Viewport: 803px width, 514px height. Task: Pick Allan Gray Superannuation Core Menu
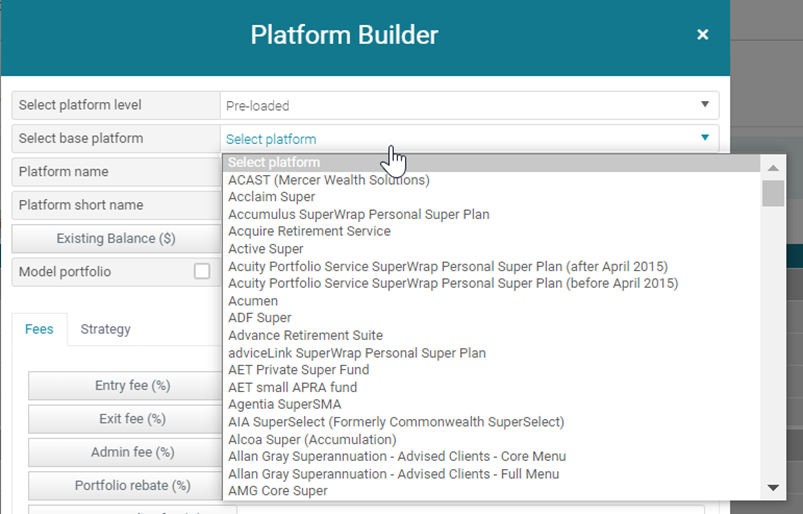[492, 456]
